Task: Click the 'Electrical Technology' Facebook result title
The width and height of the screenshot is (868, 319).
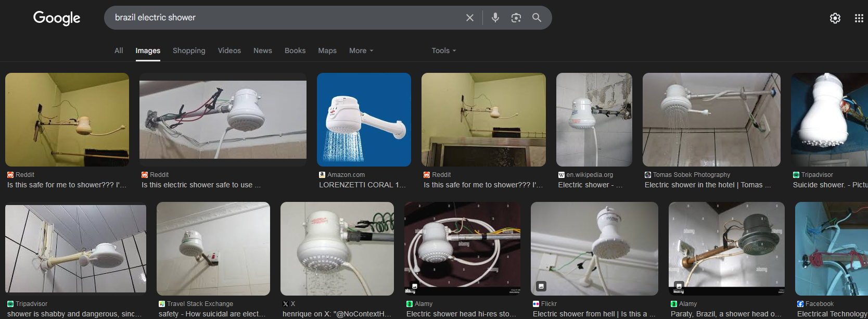Action: coord(832,314)
